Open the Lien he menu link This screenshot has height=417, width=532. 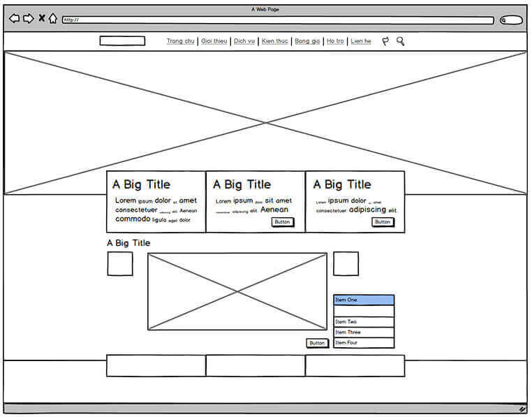click(361, 41)
